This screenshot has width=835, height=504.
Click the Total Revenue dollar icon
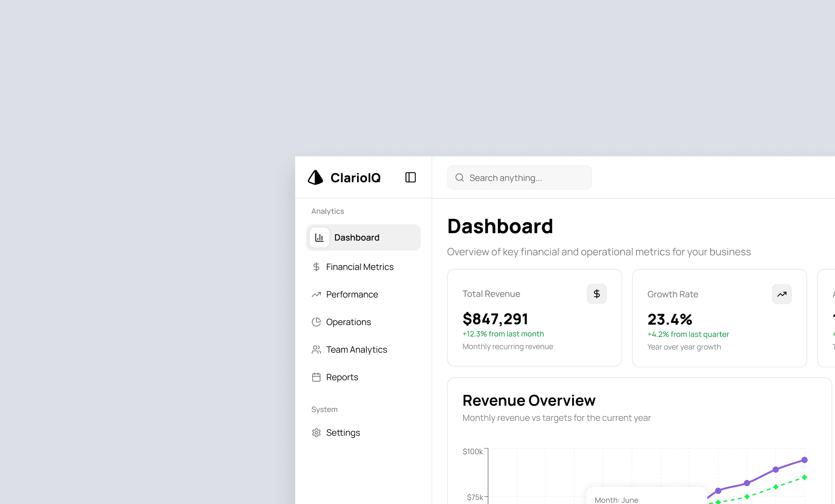point(596,294)
